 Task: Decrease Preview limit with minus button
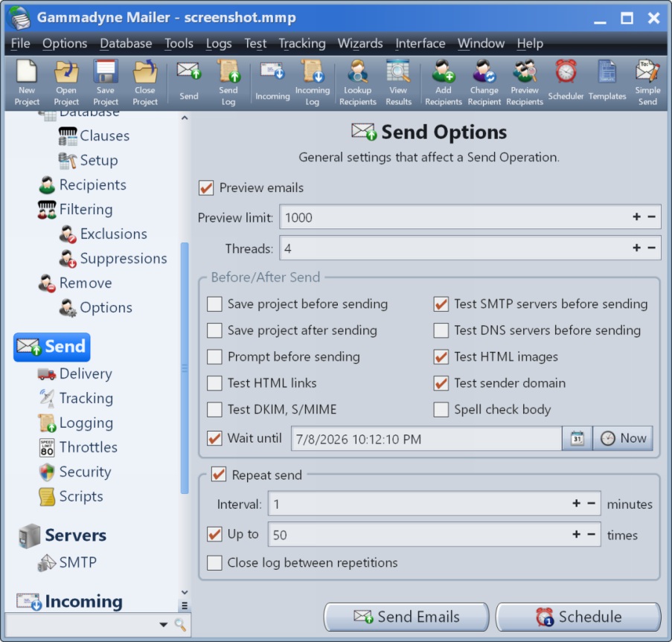click(651, 216)
